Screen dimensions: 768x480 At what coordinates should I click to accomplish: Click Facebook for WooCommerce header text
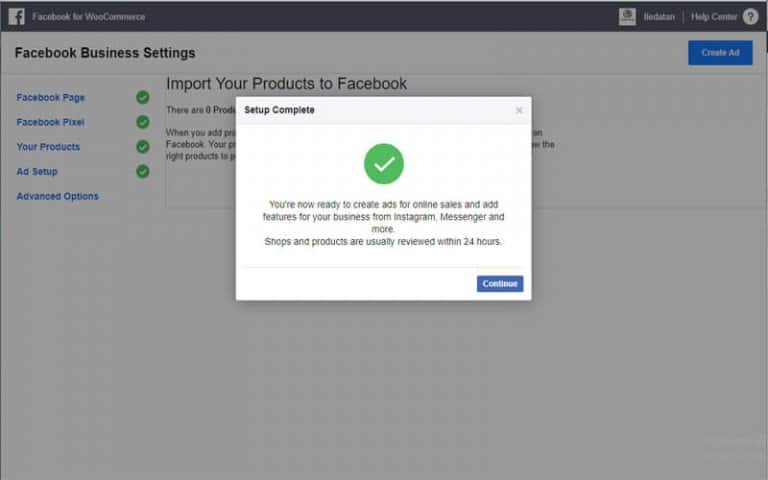point(89,17)
